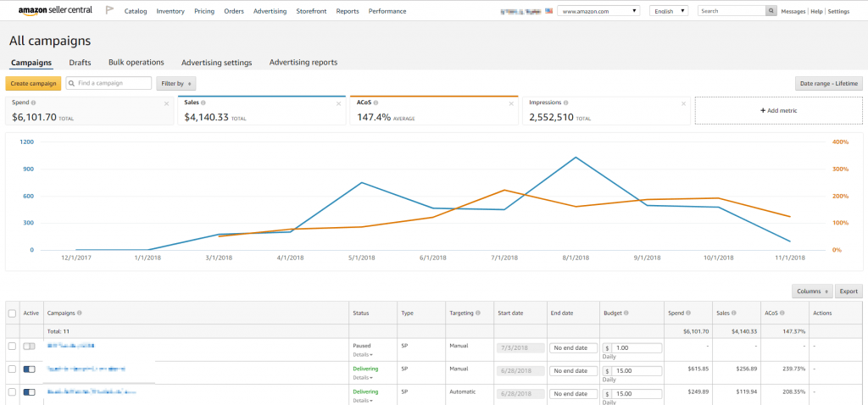The width and height of the screenshot is (868, 405).
Task: Switch to the Drafts tab
Action: (80, 63)
